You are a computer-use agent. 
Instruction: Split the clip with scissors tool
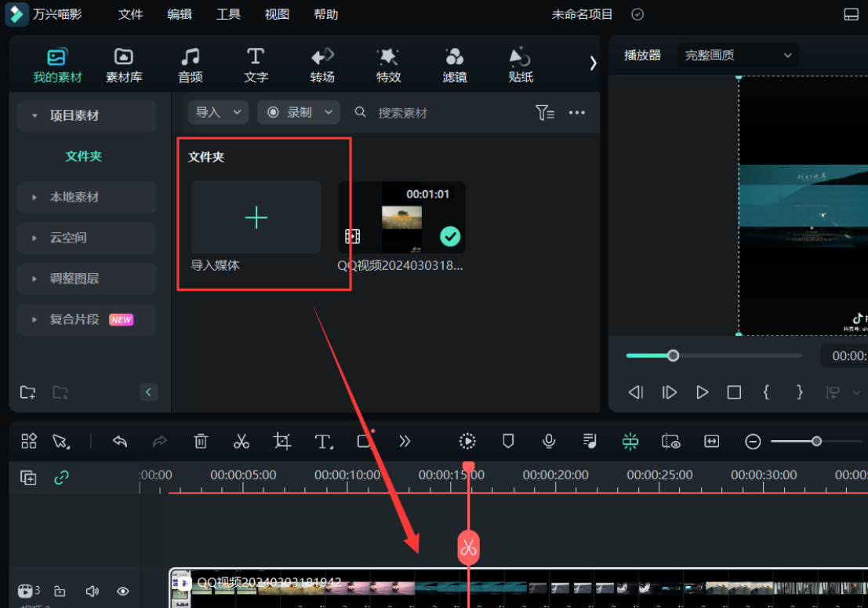pyautogui.click(x=241, y=442)
